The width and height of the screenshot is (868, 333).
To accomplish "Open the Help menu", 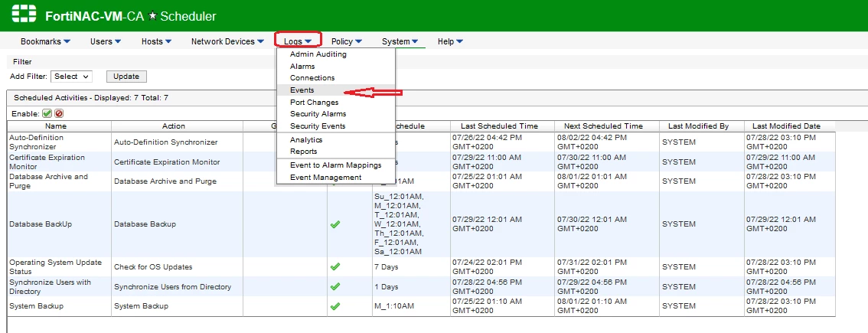I will click(x=450, y=41).
